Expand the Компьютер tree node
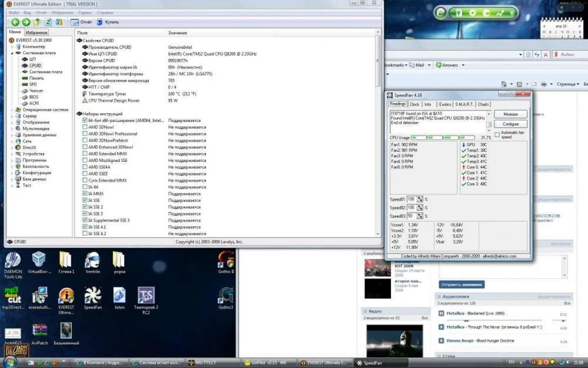This screenshot has height=368, width=588. tap(12, 46)
